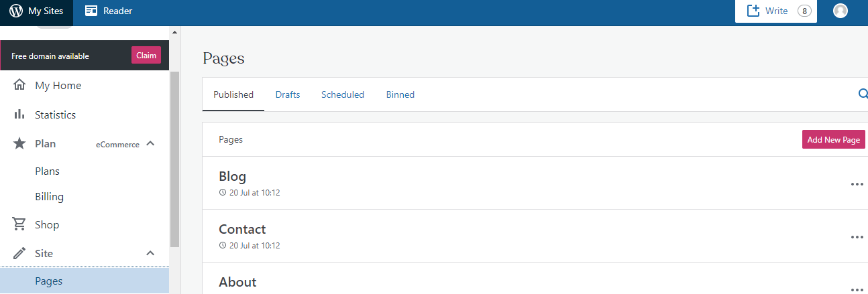
Task: Click the user avatar profile icon
Action: (x=840, y=11)
